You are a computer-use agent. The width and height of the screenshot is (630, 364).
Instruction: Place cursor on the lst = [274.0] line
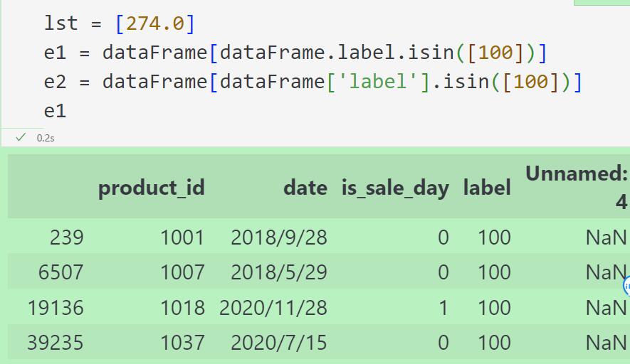(120, 23)
